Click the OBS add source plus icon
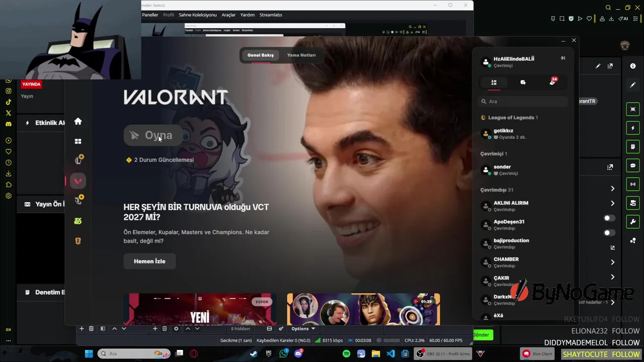This screenshot has height=362, width=644. click(x=155, y=329)
